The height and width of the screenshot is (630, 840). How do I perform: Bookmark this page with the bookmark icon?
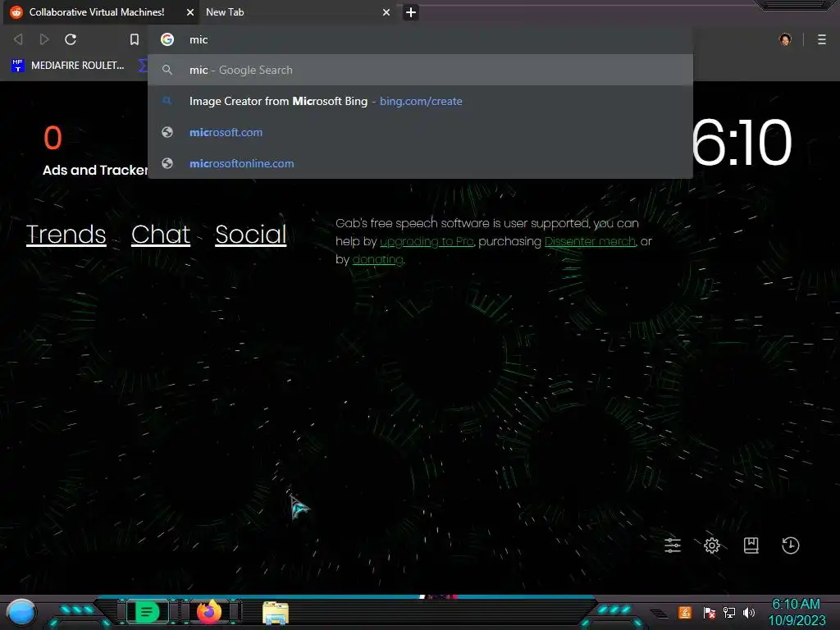[x=135, y=39]
